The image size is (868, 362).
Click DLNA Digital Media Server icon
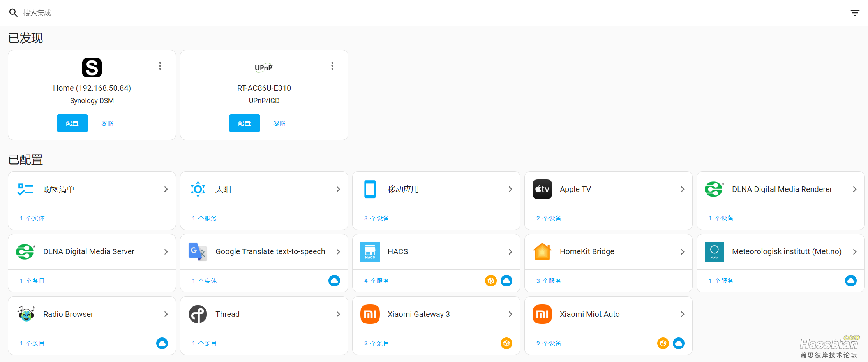tap(26, 252)
